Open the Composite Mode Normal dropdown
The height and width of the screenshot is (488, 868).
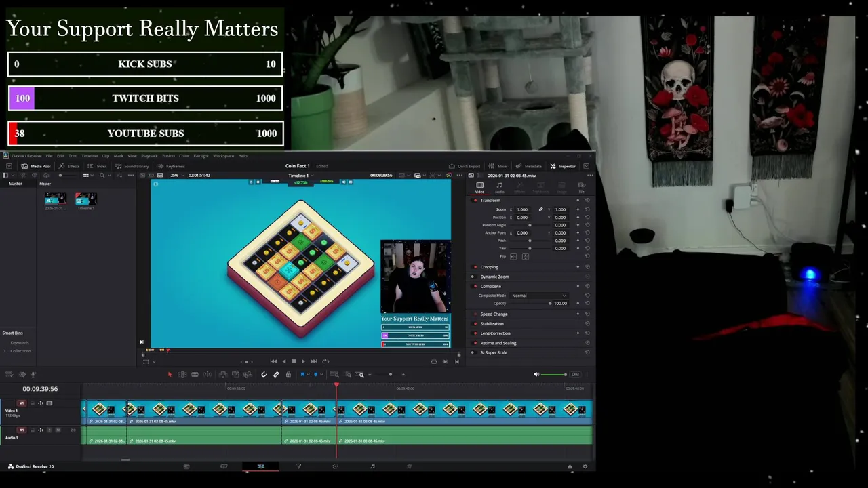click(x=539, y=296)
